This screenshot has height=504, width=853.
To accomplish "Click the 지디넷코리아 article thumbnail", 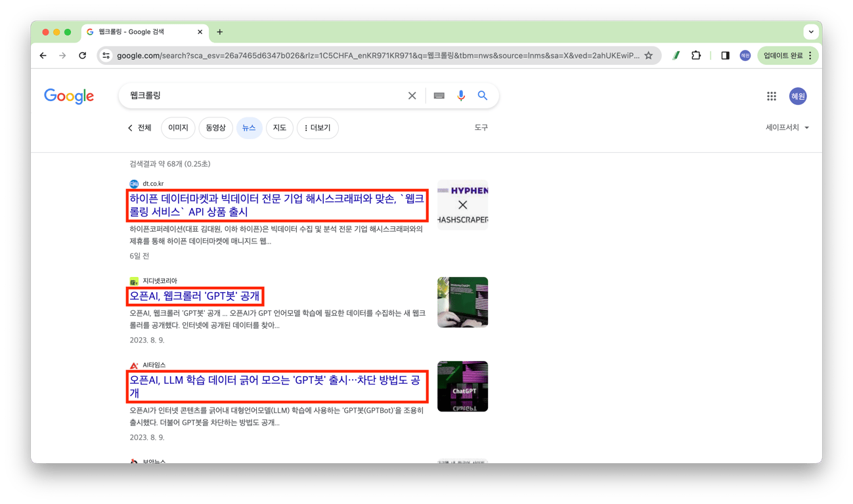I will click(x=463, y=302).
